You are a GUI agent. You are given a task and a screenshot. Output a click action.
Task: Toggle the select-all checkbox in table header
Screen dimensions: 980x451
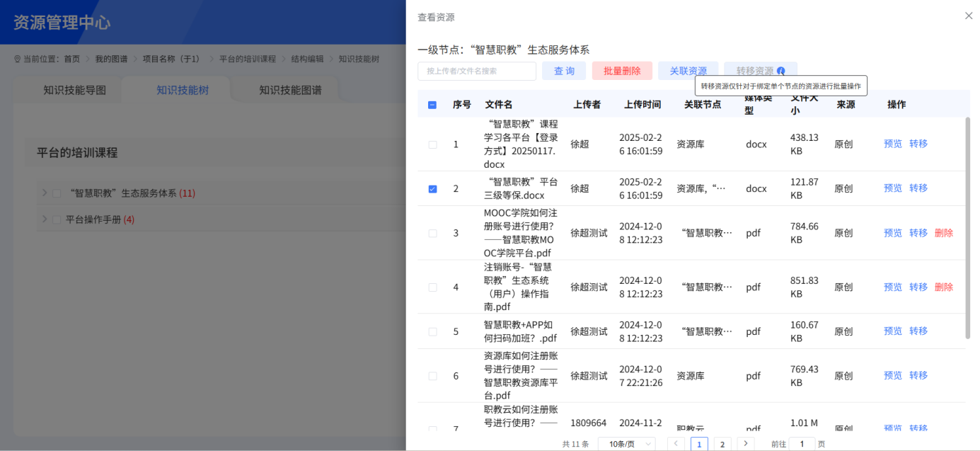pyautogui.click(x=432, y=103)
